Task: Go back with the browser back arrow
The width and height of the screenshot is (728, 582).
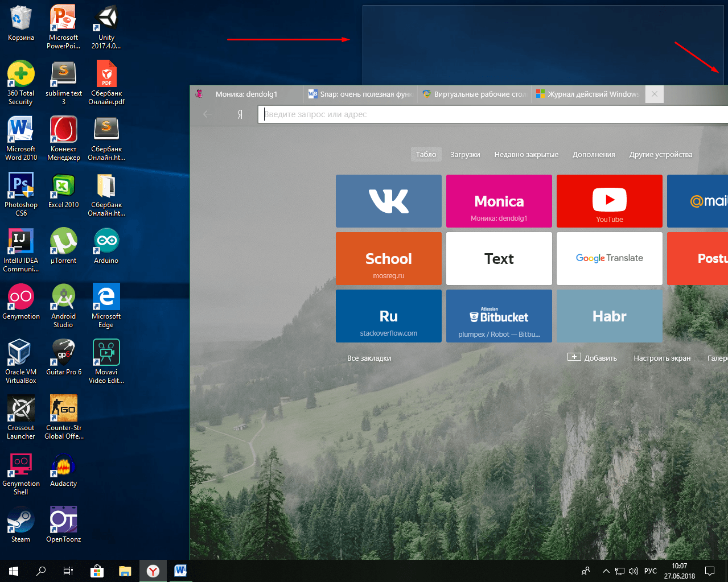Action: coord(208,114)
